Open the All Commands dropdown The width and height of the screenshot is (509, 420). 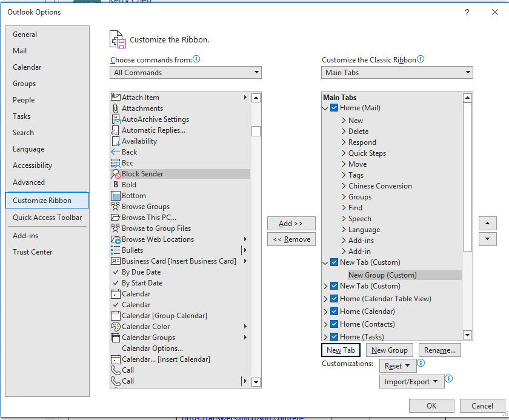(185, 72)
